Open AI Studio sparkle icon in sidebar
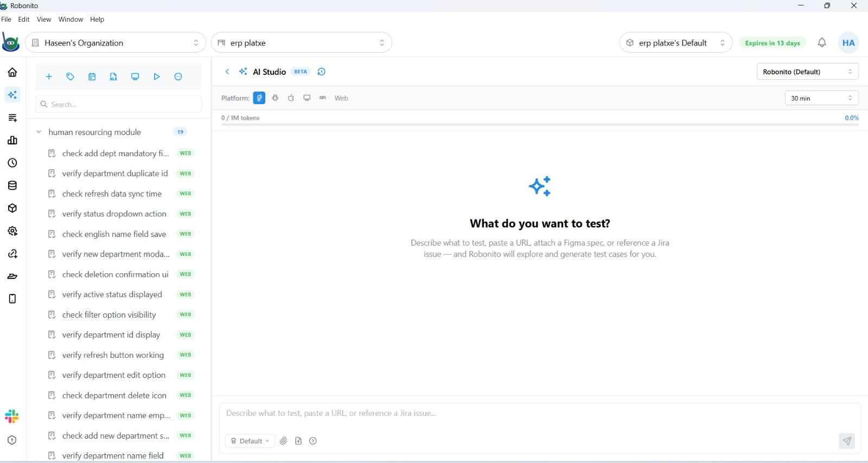Viewport: 868px width, 463px height. pos(12,95)
